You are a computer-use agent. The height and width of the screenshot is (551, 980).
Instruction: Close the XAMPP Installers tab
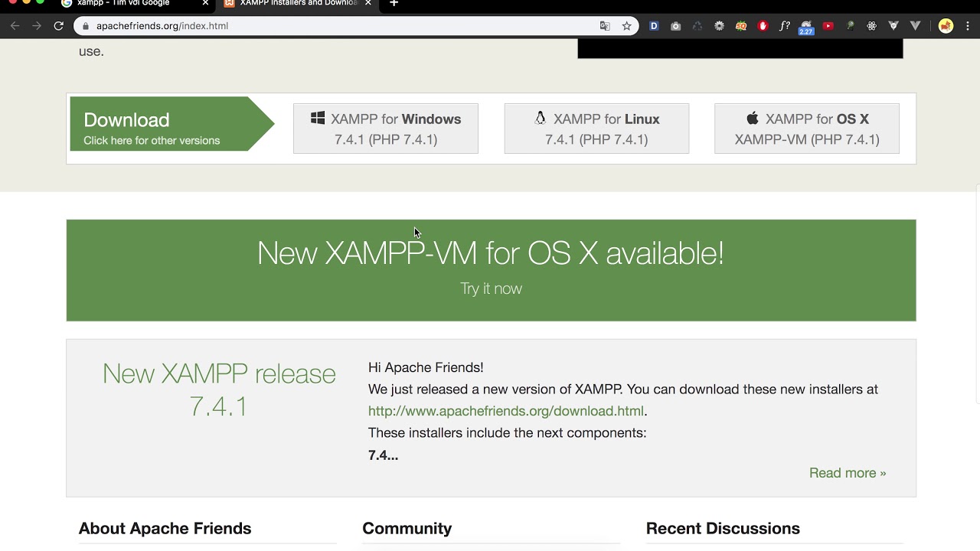pos(368,3)
